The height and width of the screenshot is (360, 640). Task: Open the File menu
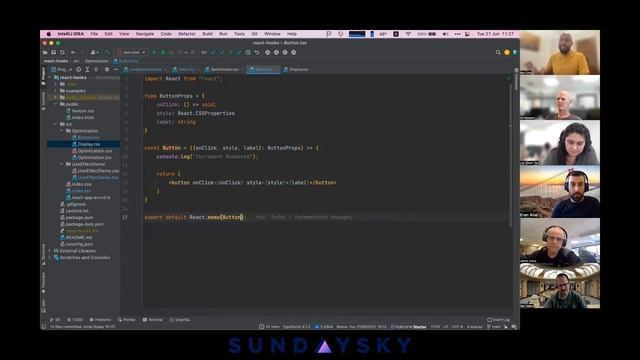tap(94, 34)
